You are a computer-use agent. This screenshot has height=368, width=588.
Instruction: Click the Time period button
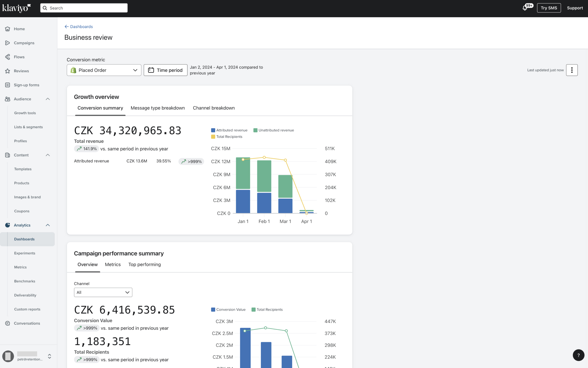[x=165, y=70]
